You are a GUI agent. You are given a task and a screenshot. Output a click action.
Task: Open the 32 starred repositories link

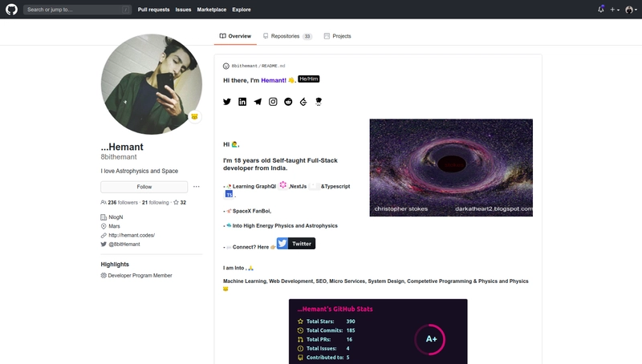[180, 203]
